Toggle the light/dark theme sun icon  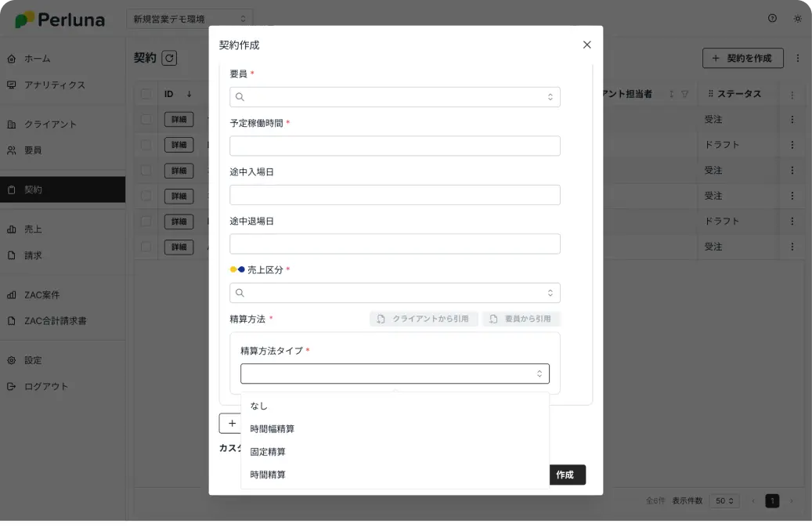point(797,19)
